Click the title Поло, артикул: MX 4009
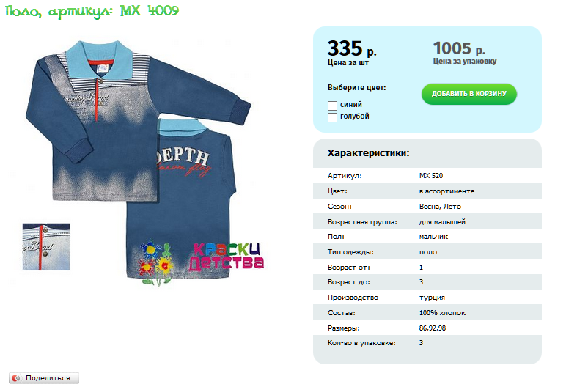Screen dimensions: 588x387 (92, 11)
